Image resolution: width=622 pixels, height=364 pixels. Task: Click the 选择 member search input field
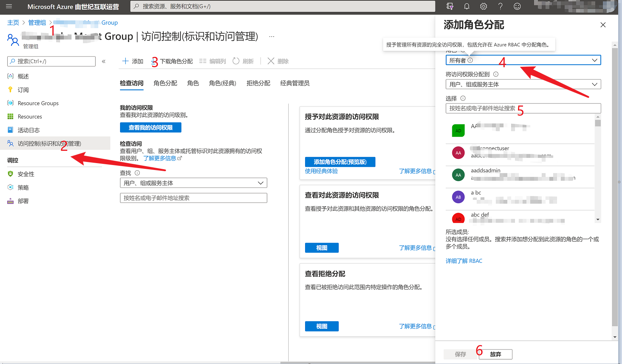[x=523, y=108]
